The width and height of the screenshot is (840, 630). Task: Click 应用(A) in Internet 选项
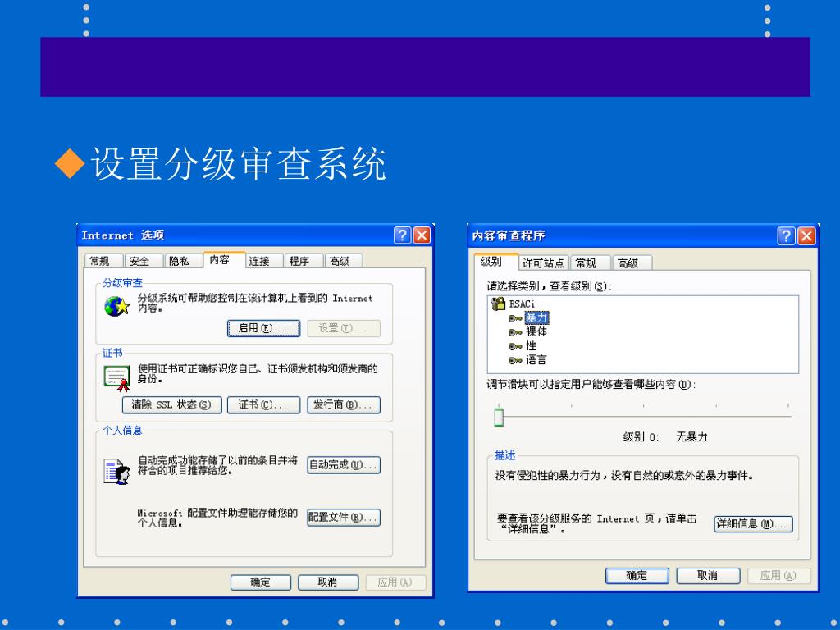point(395,582)
